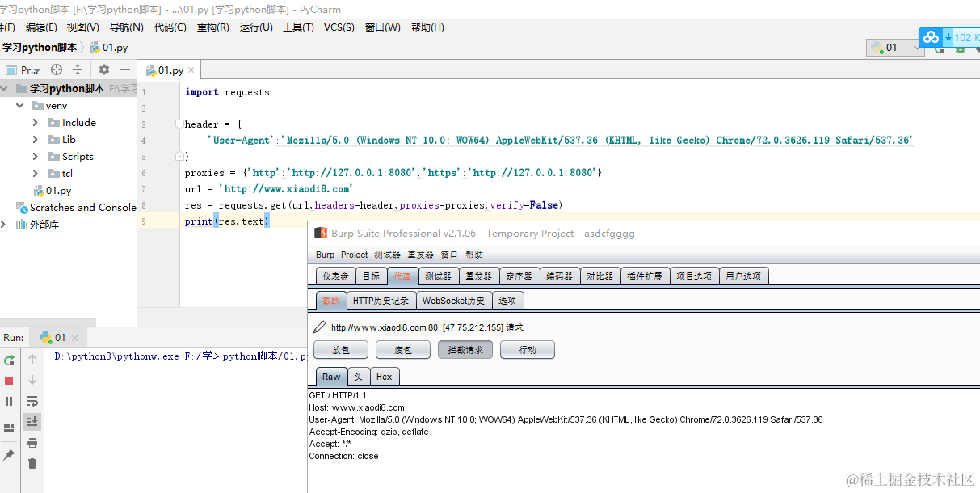Viewport: 980px width, 493px height.
Task: Click the fold end marker at line 5
Action: coord(180,157)
